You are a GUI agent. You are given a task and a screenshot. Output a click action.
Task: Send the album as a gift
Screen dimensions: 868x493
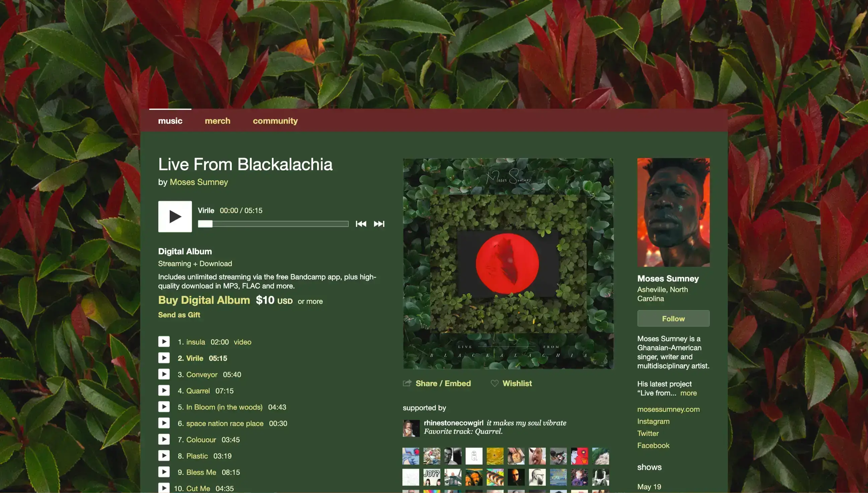tap(179, 315)
